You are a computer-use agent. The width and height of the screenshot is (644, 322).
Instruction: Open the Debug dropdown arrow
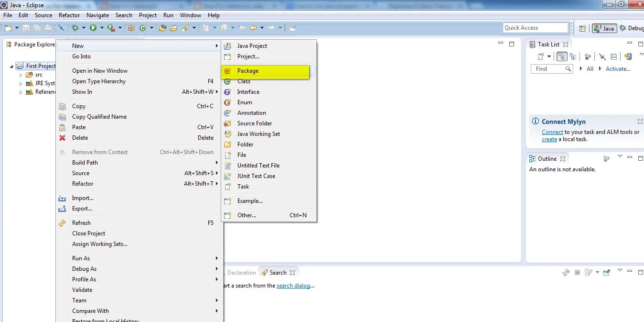click(84, 28)
